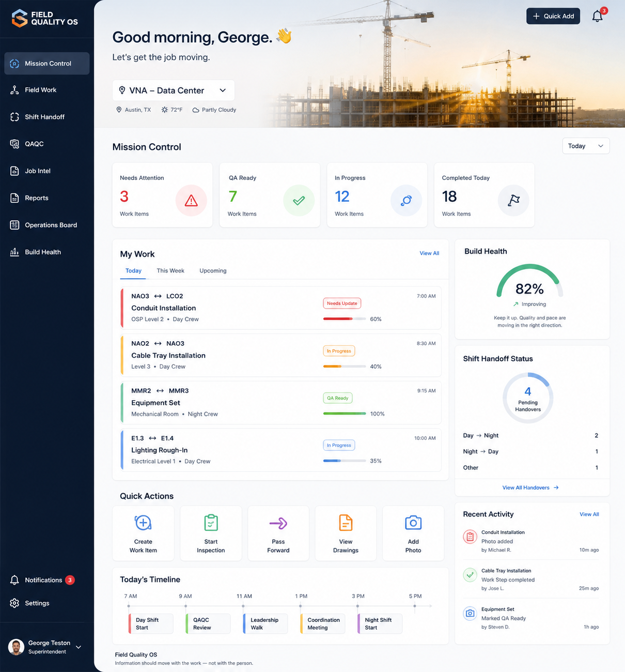Click the Pass Forward arrow icon
Screen dimensions: 625x672
pyautogui.click(x=278, y=523)
